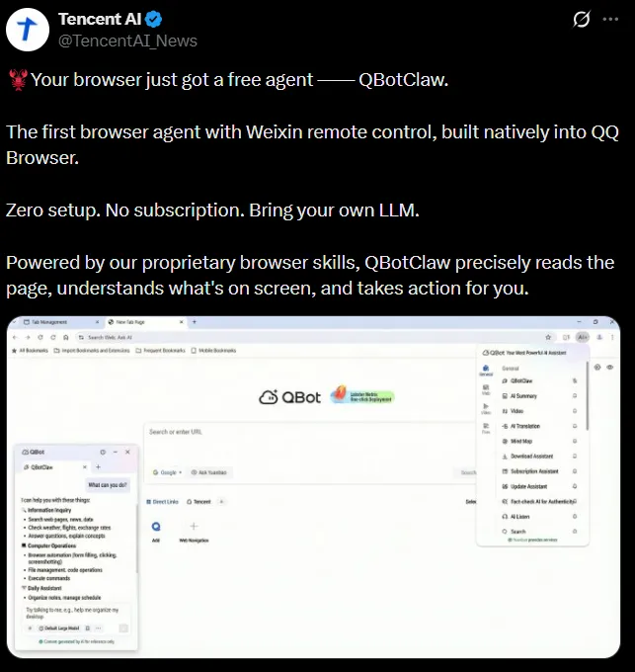The width and height of the screenshot is (635, 672).
Task: Click the Grok icon on the tweet
Action: coord(581,19)
